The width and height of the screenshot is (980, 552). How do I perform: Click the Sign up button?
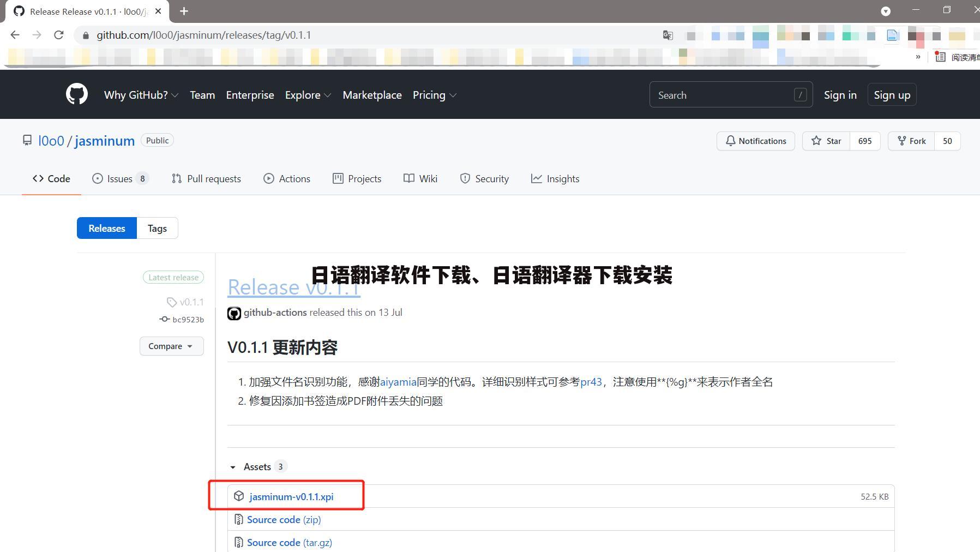(x=892, y=95)
